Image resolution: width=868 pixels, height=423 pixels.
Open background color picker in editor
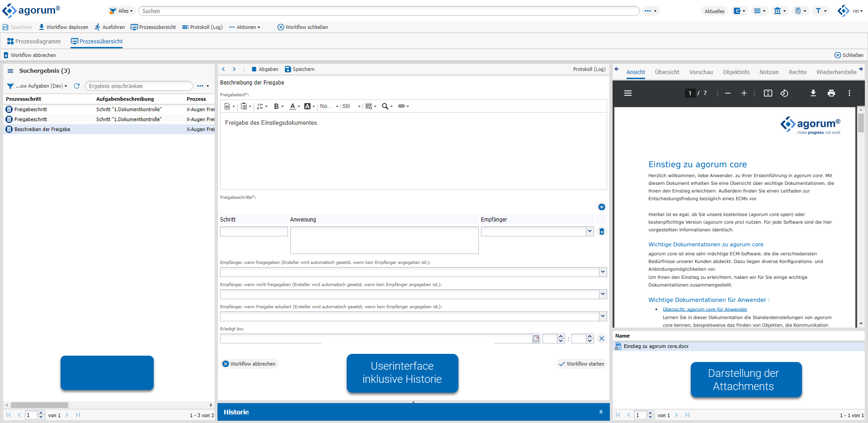pyautogui.click(x=310, y=106)
